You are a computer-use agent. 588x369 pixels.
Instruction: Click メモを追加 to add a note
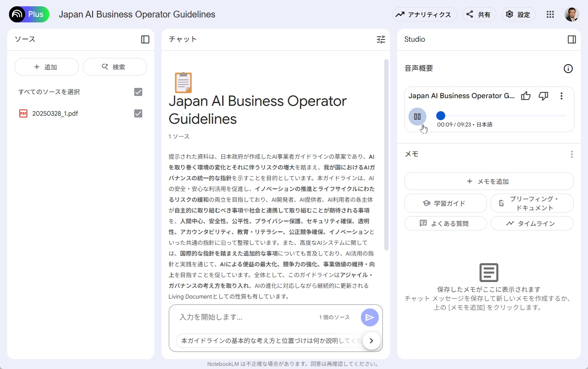pyautogui.click(x=489, y=181)
